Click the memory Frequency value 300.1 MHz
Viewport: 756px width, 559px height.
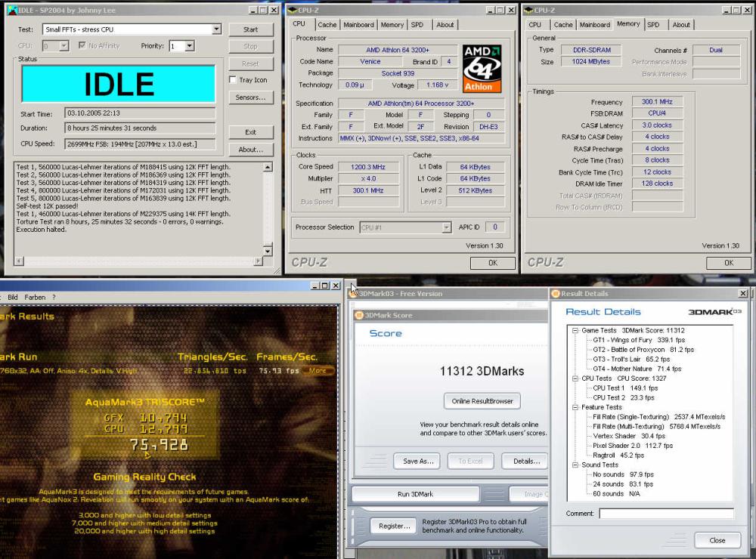click(x=657, y=102)
